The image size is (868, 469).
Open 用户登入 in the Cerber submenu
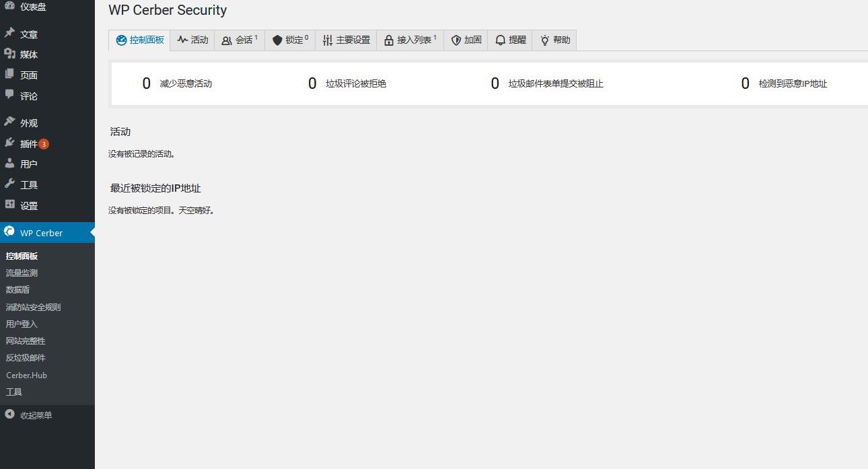coord(22,324)
